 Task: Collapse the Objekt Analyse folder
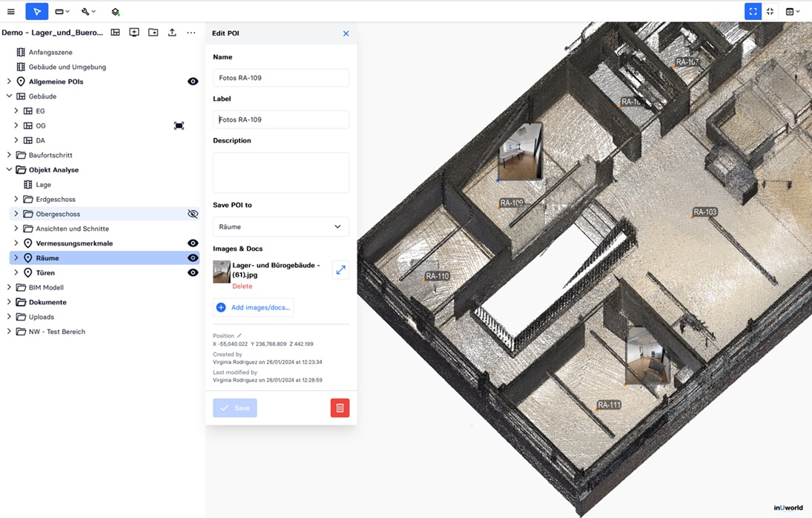click(9, 170)
